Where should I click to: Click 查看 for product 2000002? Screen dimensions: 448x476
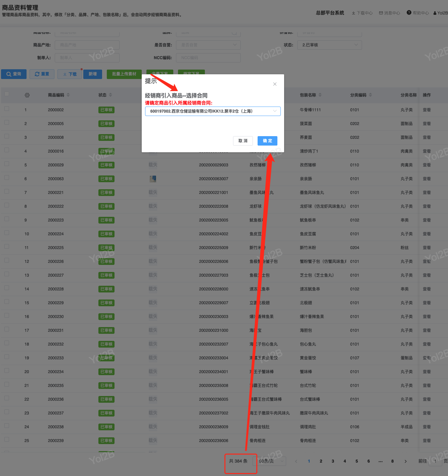pyautogui.click(x=427, y=110)
